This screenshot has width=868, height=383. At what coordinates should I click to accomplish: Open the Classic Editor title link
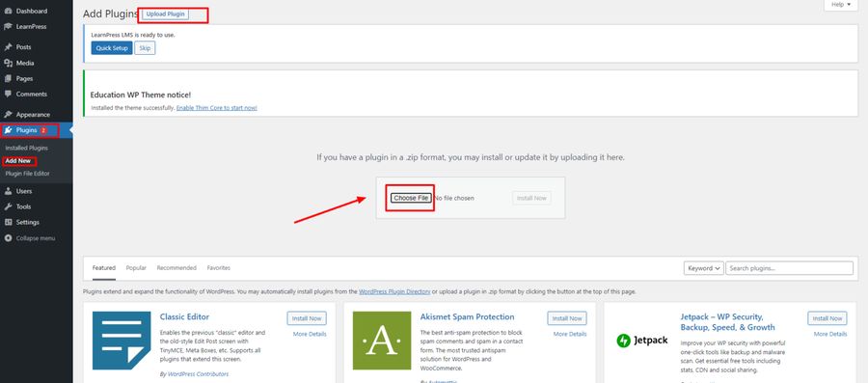[x=184, y=317]
